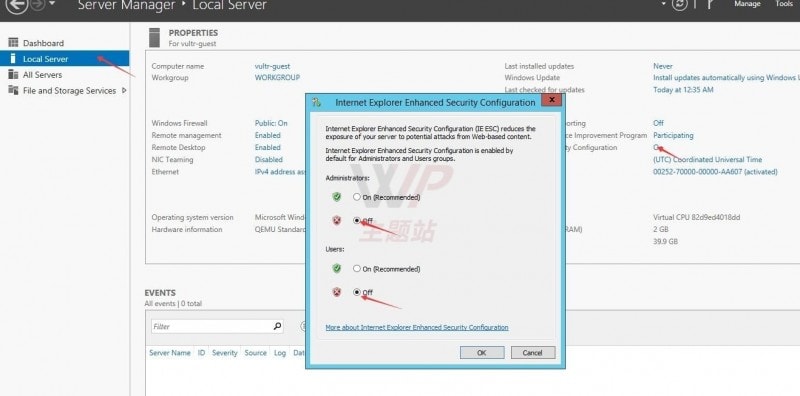Click Install updates automatically link
This screenshot has height=396, width=800.
tap(726, 78)
